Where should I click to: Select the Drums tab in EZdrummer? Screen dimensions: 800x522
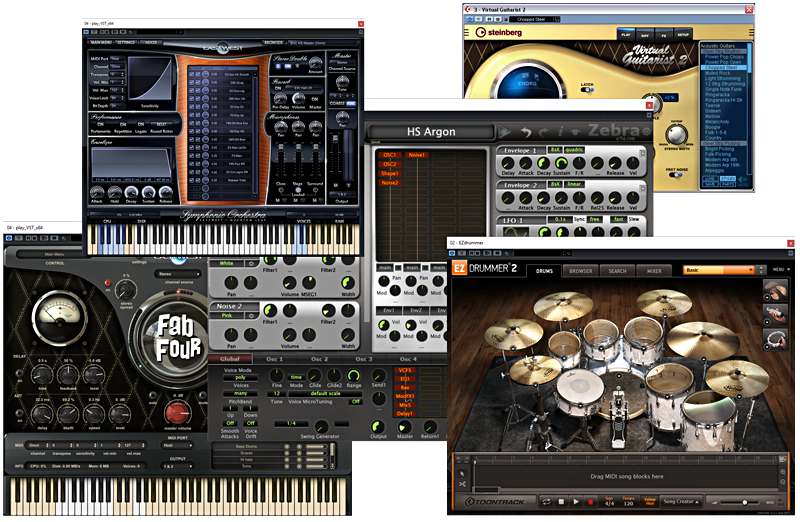pyautogui.click(x=544, y=271)
